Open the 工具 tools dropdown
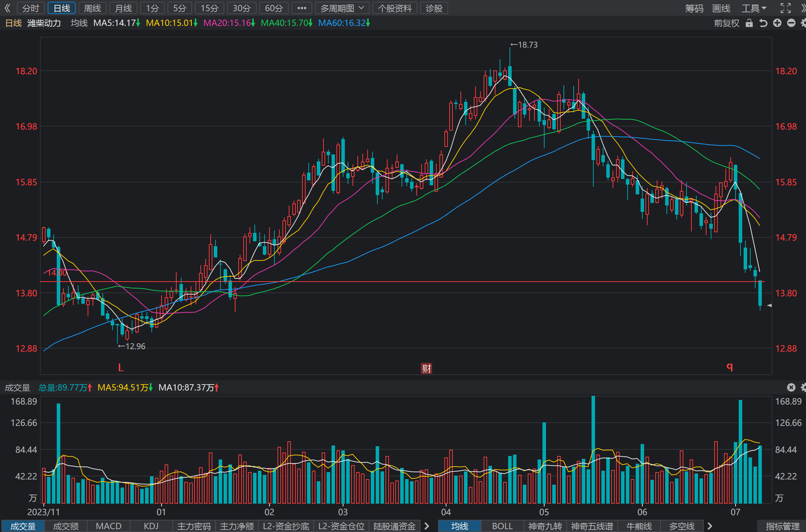This screenshot has height=532, width=806. pyautogui.click(x=754, y=8)
